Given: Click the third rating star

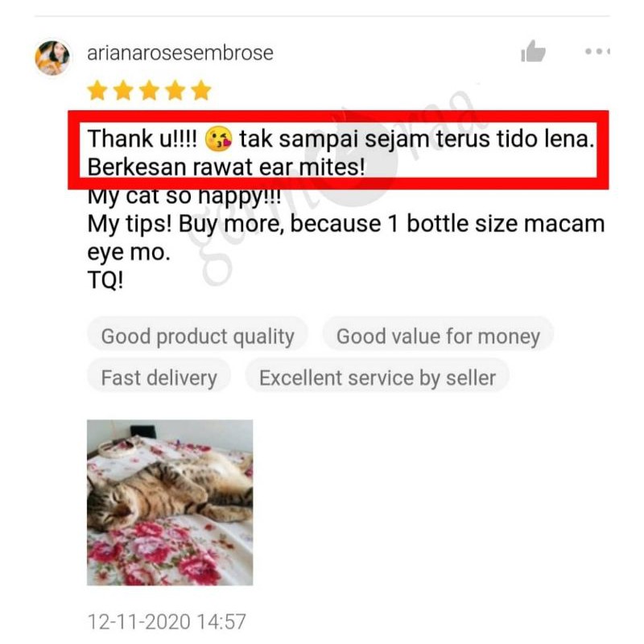Looking at the screenshot, I should [150, 90].
